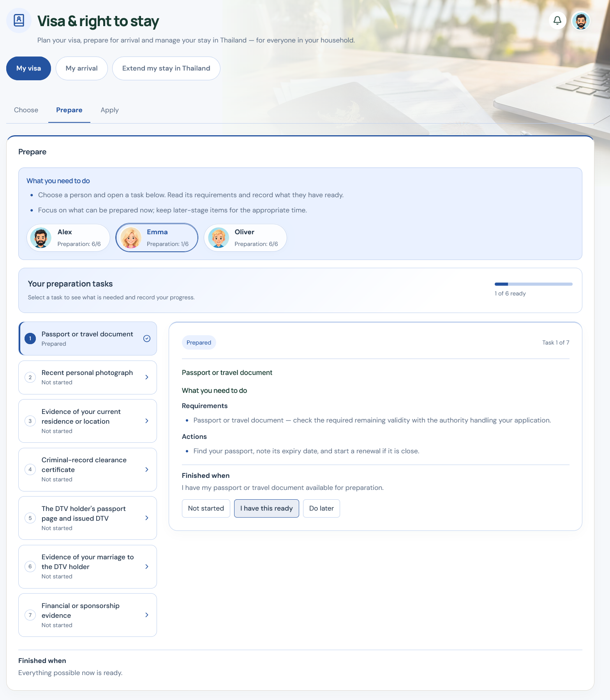This screenshot has width=610, height=700.
Task: Select Oliver's preparation card
Action: pos(245,238)
